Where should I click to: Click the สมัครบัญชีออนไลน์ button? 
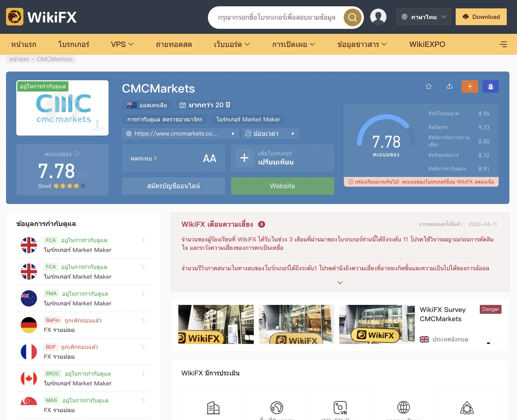click(x=173, y=186)
